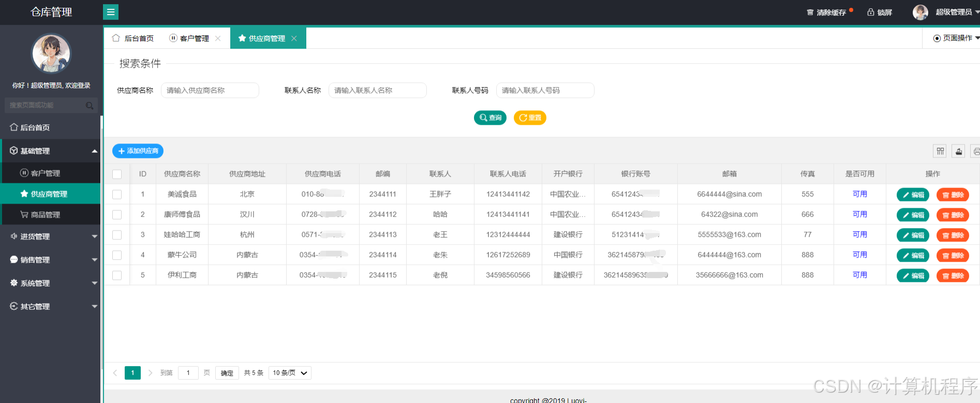
Task: Expand the 系统管理 sidebar group
Action: (x=50, y=283)
